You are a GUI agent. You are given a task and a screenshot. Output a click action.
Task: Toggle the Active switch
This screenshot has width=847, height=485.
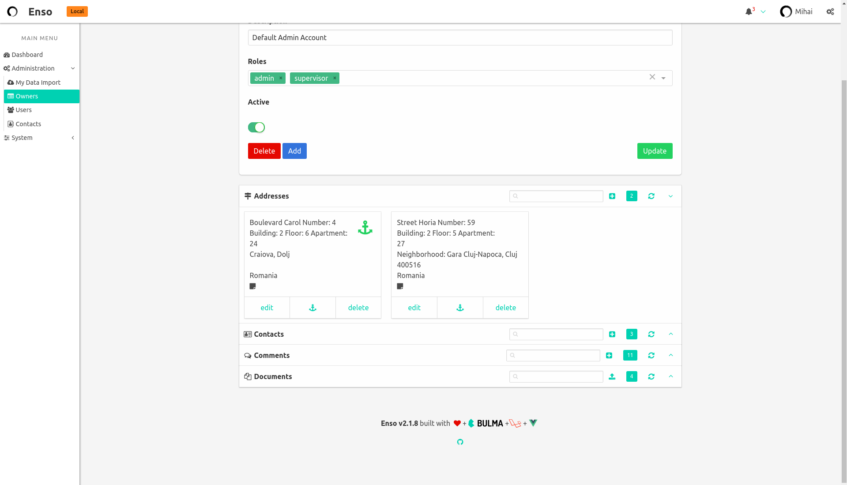point(257,127)
